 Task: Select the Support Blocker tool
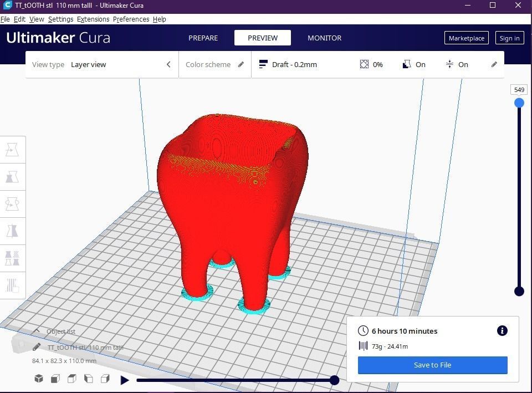pos(12,285)
